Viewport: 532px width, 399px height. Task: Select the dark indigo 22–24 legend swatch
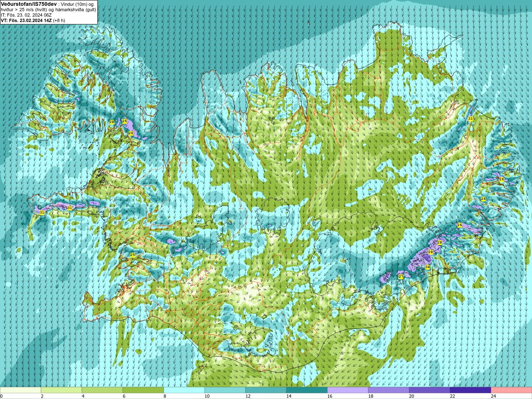[470, 390]
